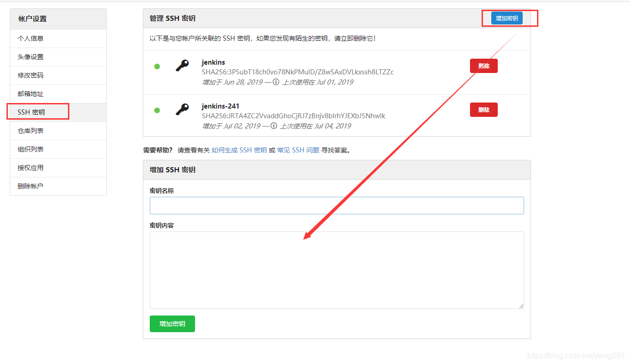Viewport: 629px width, 364px height.
Task: Click the key icon beside jenkins-241
Action: pyautogui.click(x=183, y=110)
